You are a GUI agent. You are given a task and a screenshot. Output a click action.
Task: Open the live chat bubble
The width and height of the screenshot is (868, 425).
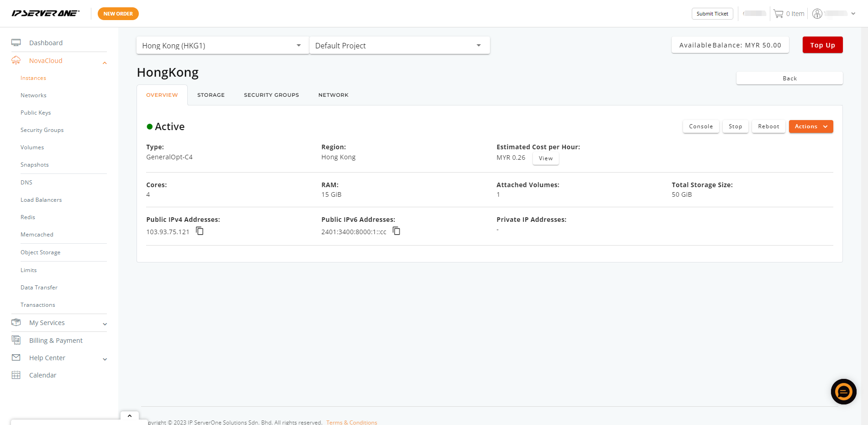coord(843,392)
